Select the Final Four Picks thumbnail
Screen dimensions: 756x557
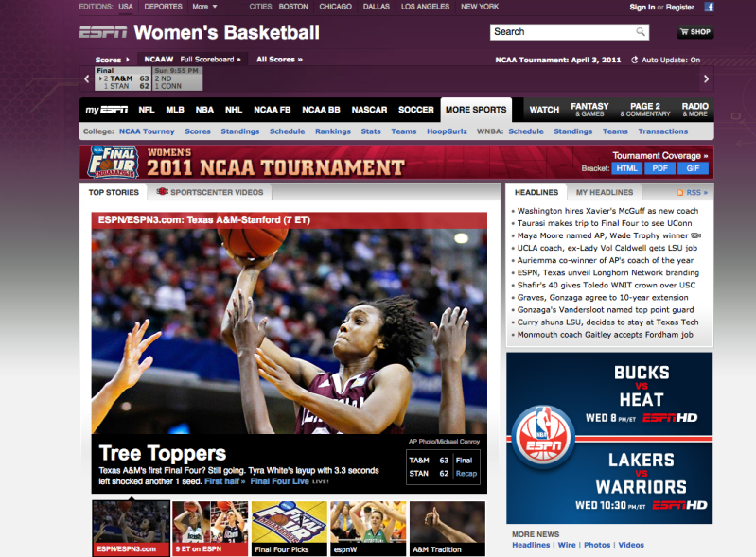tap(290, 528)
